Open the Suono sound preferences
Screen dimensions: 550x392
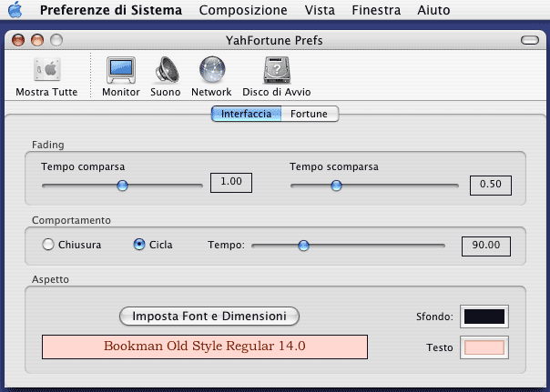166,71
